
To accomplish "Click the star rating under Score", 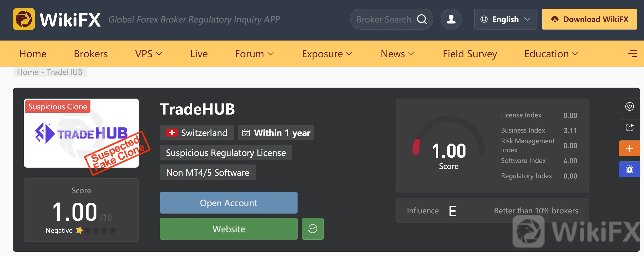I will [96, 230].
